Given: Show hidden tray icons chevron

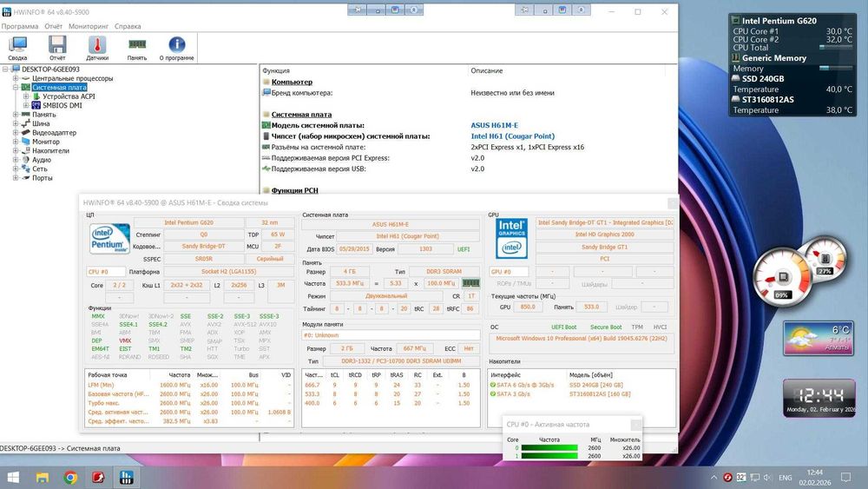Looking at the screenshot, I should (x=713, y=478).
